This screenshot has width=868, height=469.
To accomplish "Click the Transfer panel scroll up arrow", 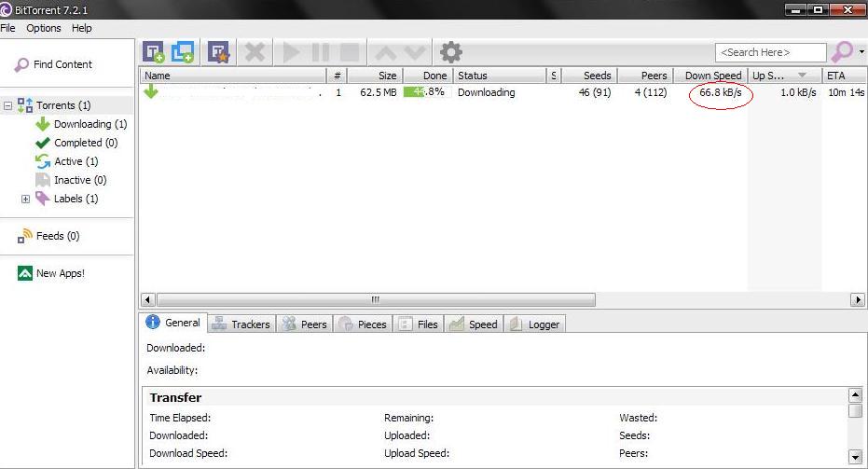I will [x=855, y=395].
